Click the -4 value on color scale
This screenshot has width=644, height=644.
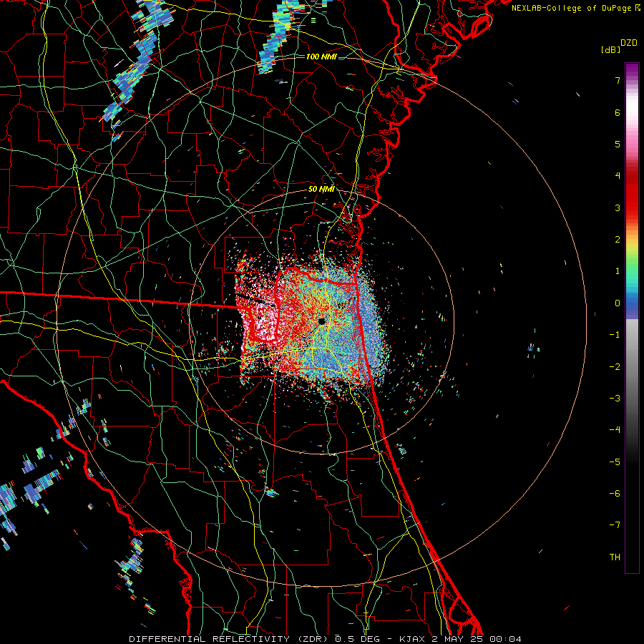click(615, 430)
